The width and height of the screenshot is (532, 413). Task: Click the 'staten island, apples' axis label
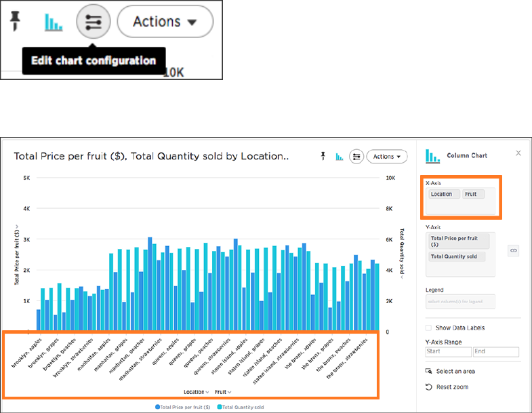point(229,356)
